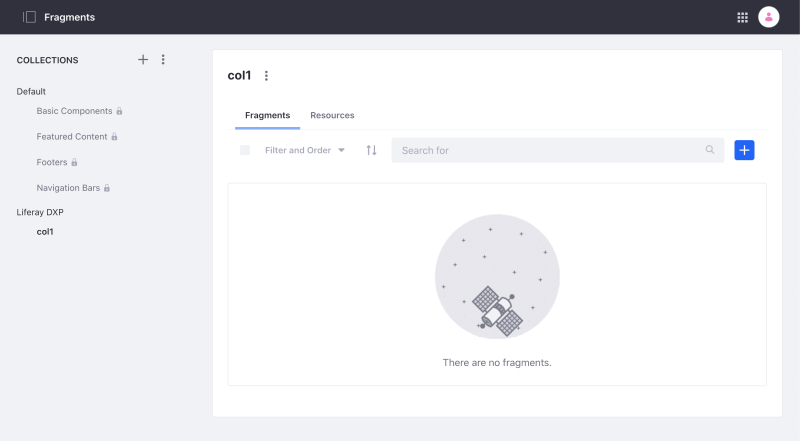The height and width of the screenshot is (441, 800).
Task: Add a new collection with plus icon
Action: click(x=143, y=60)
